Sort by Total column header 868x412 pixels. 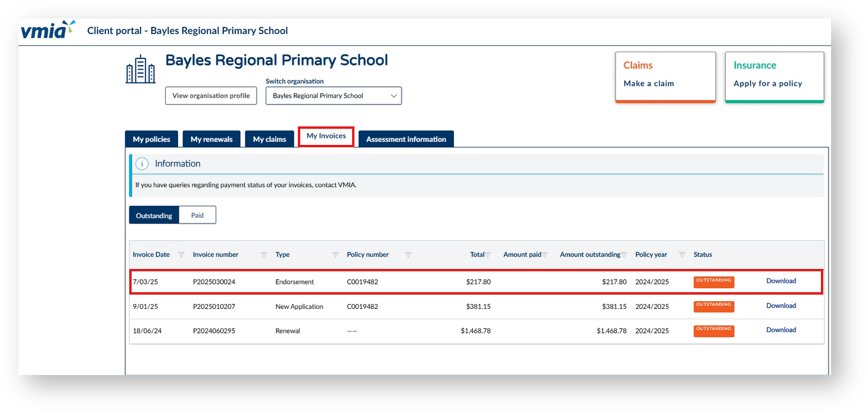[x=477, y=255]
